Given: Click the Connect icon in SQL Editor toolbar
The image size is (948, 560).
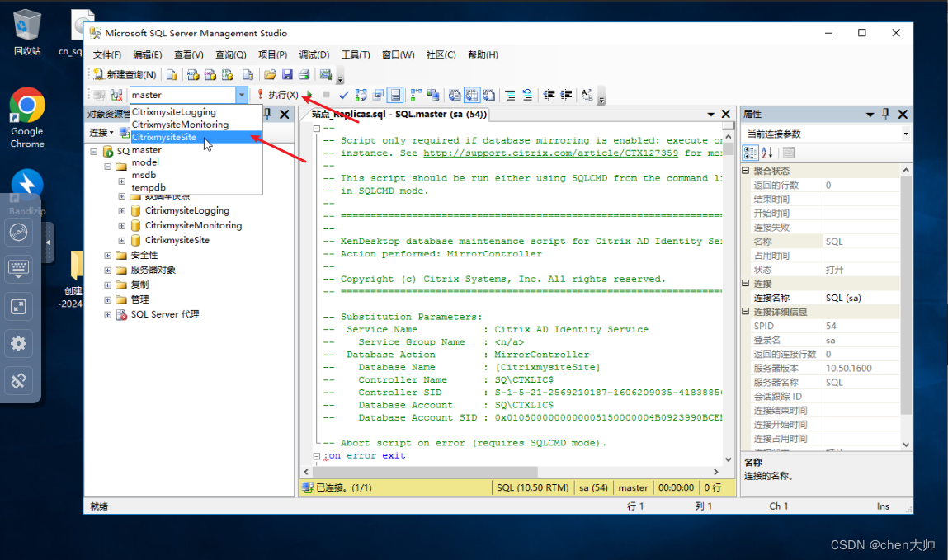Looking at the screenshot, I should point(100,95).
